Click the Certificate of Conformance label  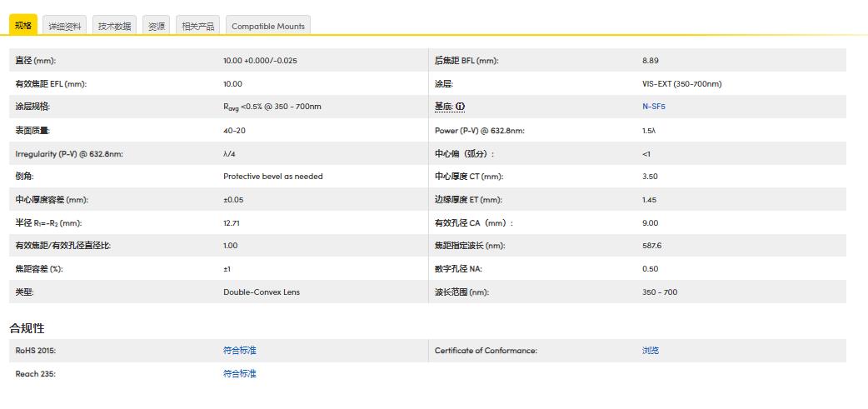[486, 351]
